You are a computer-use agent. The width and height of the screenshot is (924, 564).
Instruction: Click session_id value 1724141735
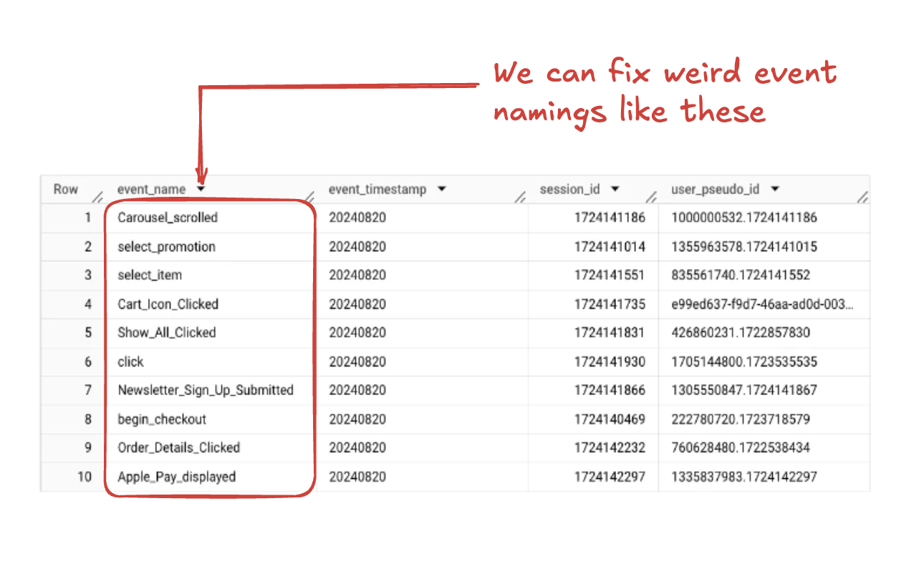610,304
